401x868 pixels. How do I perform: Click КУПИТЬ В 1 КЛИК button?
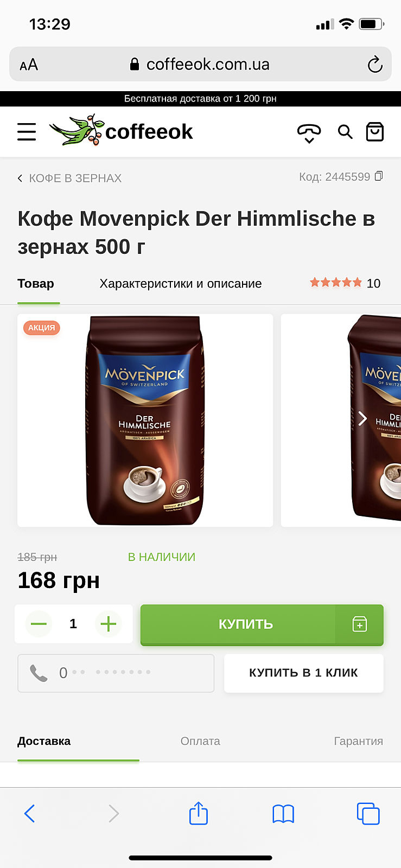304,673
